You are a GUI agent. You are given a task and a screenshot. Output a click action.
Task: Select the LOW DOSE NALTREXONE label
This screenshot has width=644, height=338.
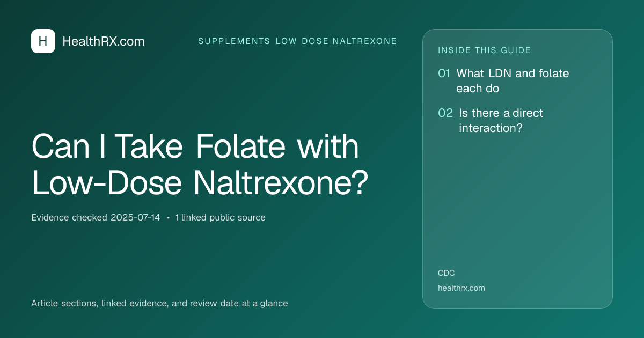click(336, 41)
